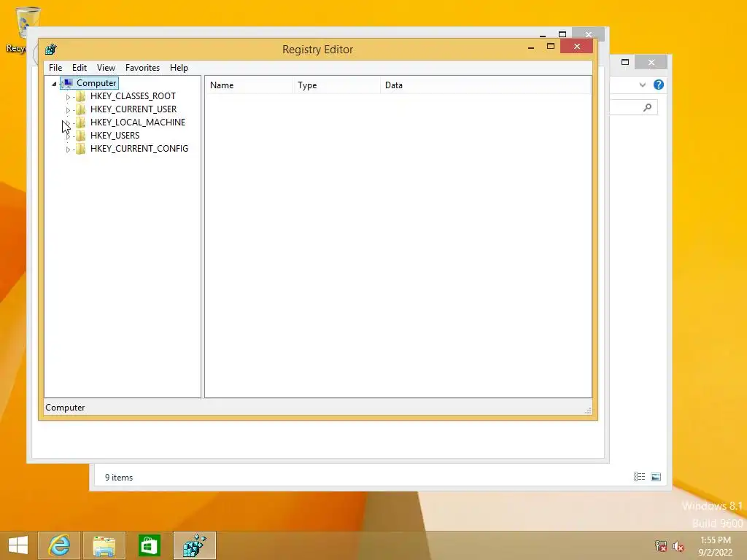
Task: Open the Windows Start button
Action: click(18, 545)
